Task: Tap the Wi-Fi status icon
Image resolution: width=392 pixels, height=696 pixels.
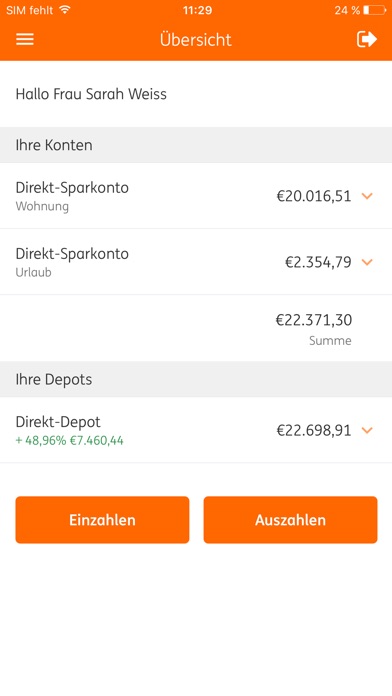Action: tap(65, 10)
